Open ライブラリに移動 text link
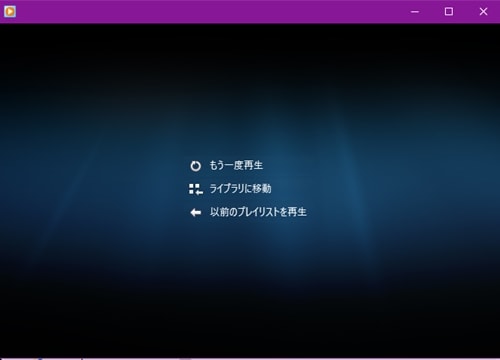500x360 pixels. (240, 189)
